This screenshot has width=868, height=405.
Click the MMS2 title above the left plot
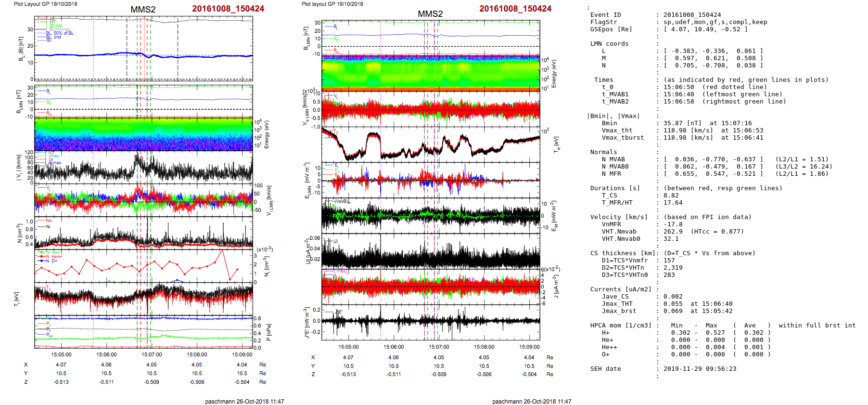pyautogui.click(x=143, y=10)
